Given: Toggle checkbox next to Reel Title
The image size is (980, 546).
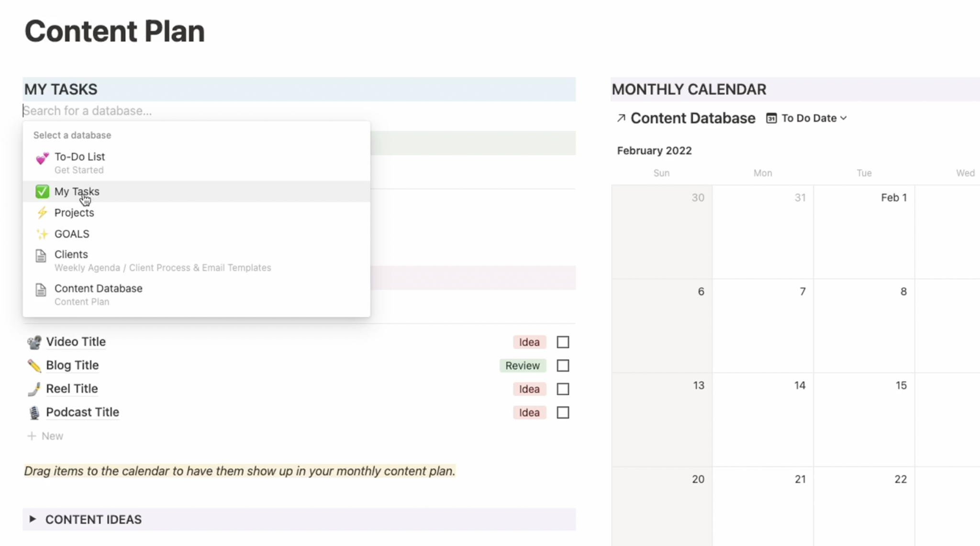Looking at the screenshot, I should tap(563, 389).
